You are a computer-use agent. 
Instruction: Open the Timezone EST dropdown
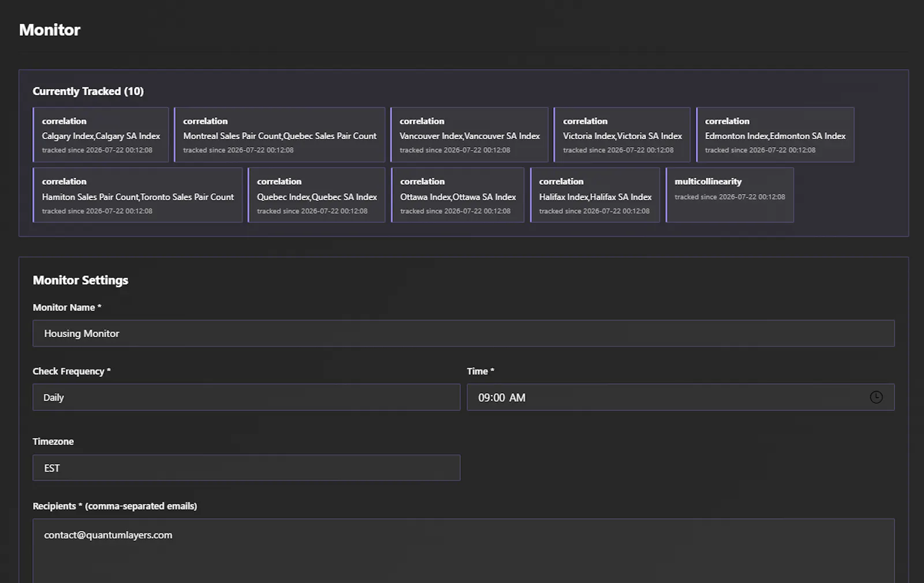tap(247, 468)
